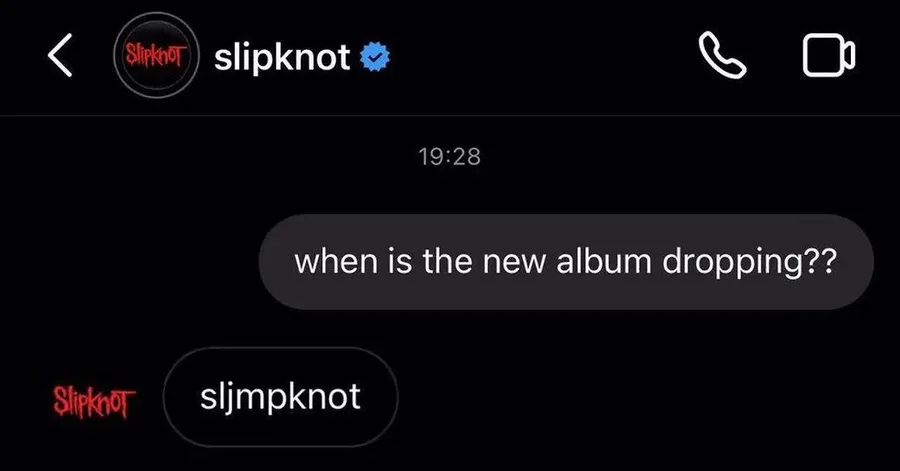Viewport: 900px width, 471px height.
Task: Tap the red Slipknot avatar beside reply
Action: pyautogui.click(x=94, y=401)
